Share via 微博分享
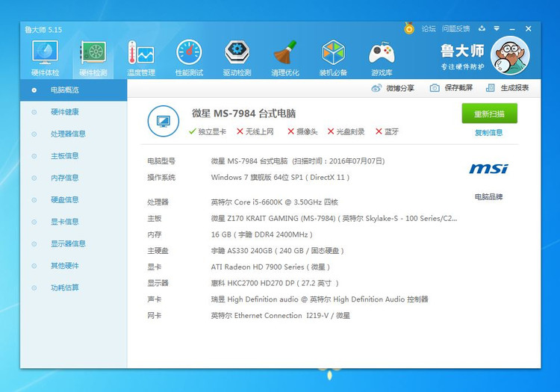Image resolution: width=560 pixels, height=392 pixels. (x=393, y=88)
